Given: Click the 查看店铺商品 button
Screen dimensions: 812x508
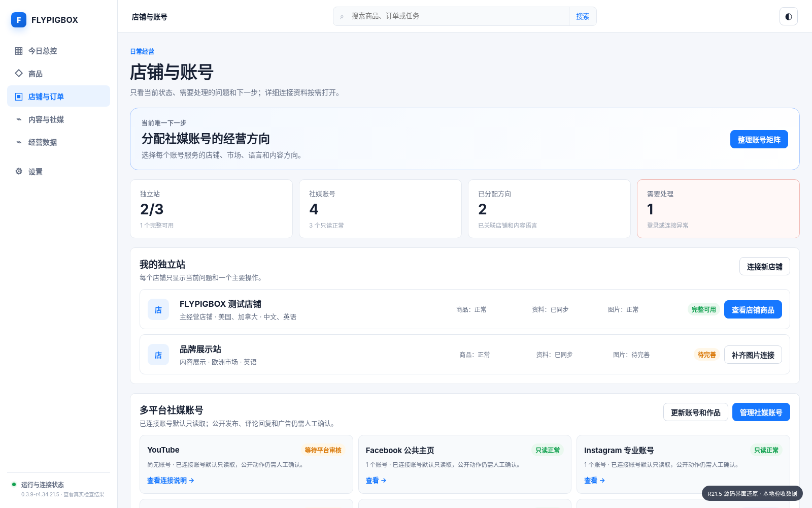Looking at the screenshot, I should [x=753, y=309].
